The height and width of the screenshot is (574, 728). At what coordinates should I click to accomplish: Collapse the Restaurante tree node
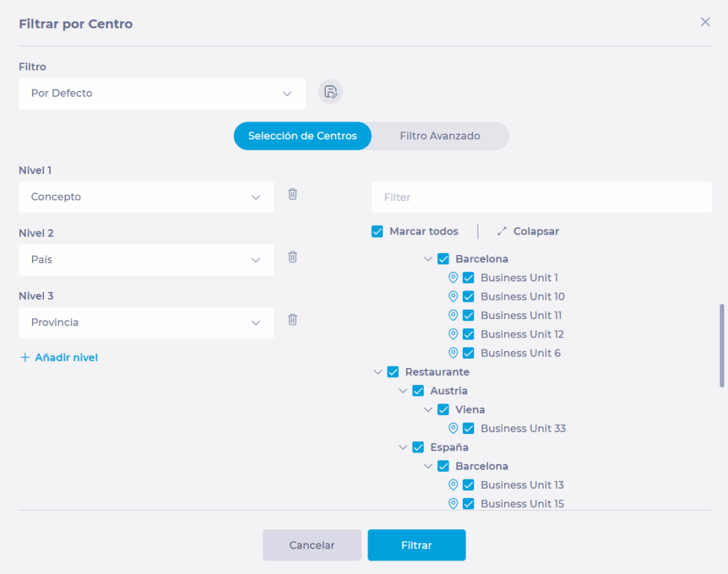point(378,372)
